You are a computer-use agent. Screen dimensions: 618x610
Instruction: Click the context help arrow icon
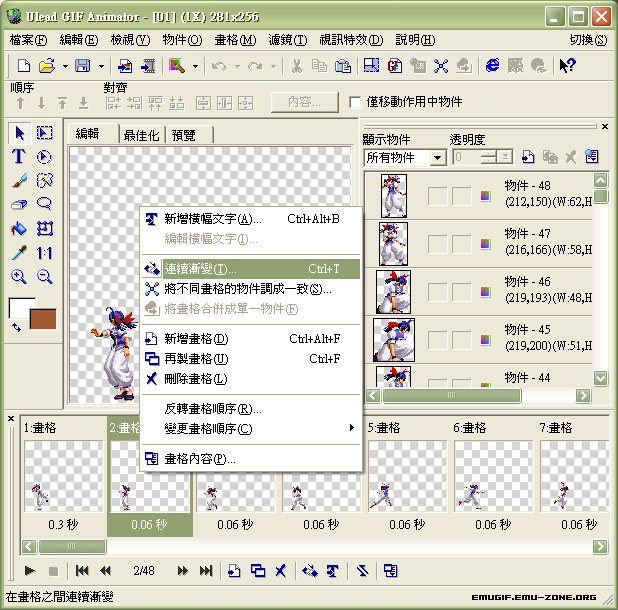tap(568, 65)
